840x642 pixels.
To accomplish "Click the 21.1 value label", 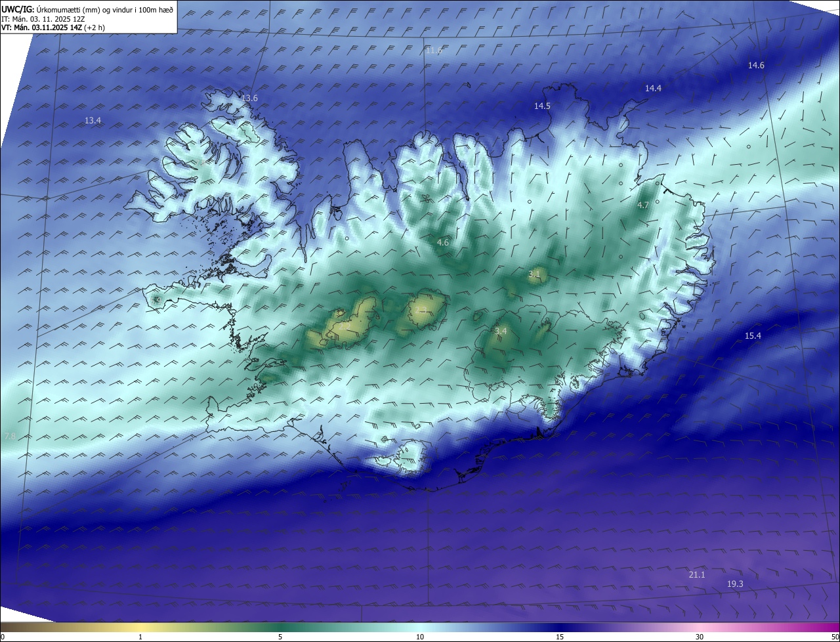I will [697, 574].
